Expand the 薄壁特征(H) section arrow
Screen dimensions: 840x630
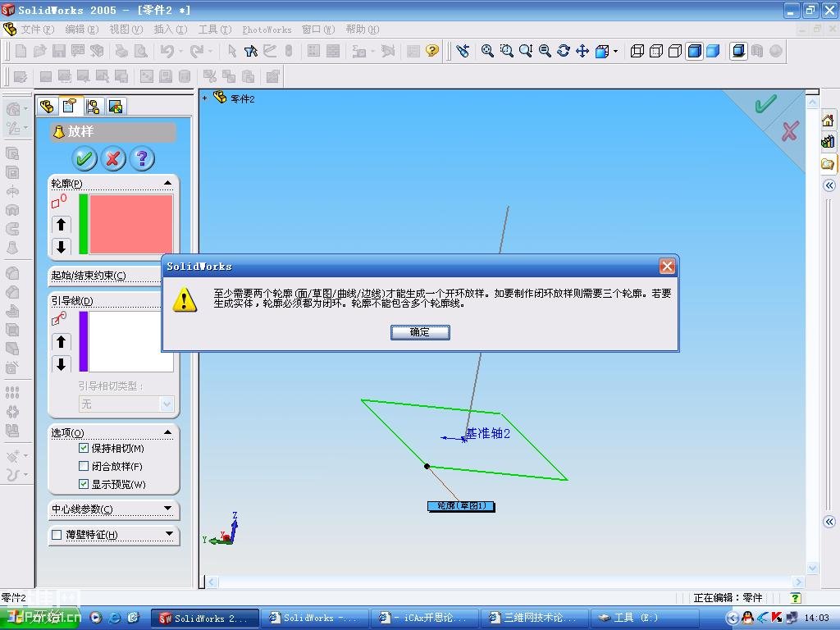(169, 533)
